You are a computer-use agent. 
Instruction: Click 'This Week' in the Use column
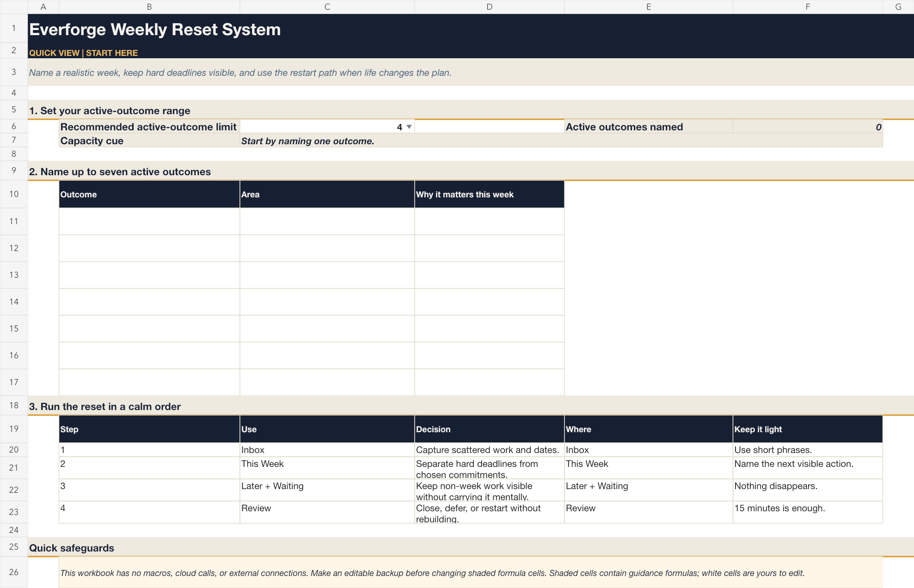(x=327, y=468)
